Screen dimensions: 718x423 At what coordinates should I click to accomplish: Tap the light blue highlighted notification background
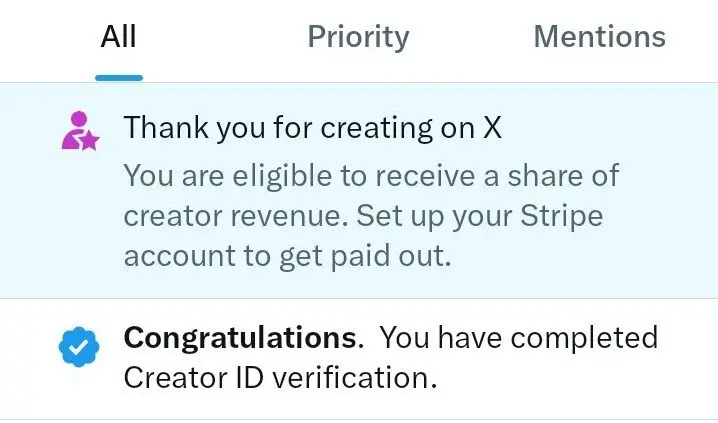[x=359, y=190]
